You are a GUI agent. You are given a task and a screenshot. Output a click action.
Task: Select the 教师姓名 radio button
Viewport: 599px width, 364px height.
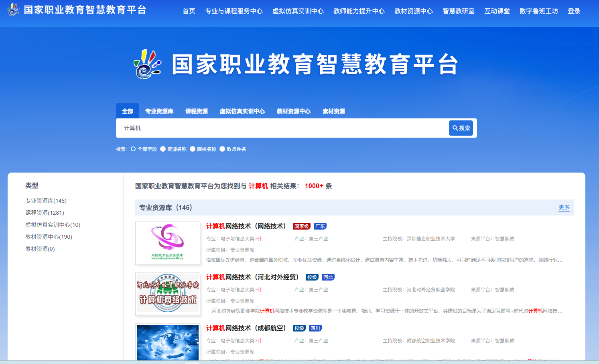(x=222, y=149)
